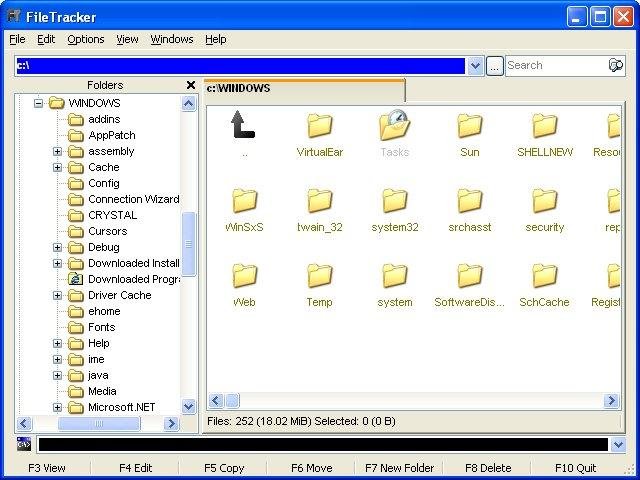Select the srchasst folder icon
This screenshot has height=480, width=640.
[469, 201]
